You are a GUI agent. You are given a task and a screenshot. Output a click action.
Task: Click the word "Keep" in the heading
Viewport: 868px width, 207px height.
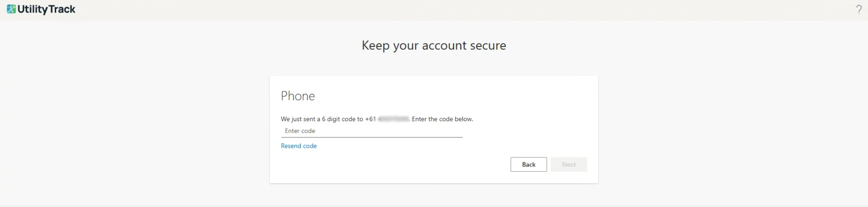(375, 45)
